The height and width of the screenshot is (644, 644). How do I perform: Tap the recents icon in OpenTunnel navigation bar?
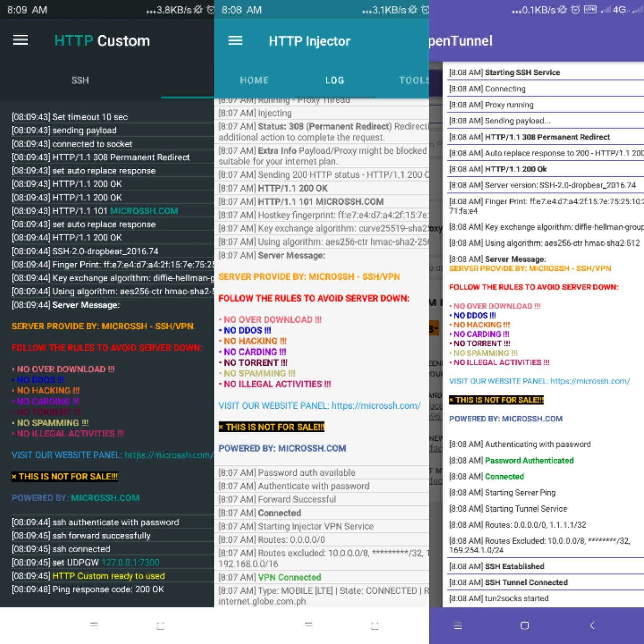tap(458, 626)
